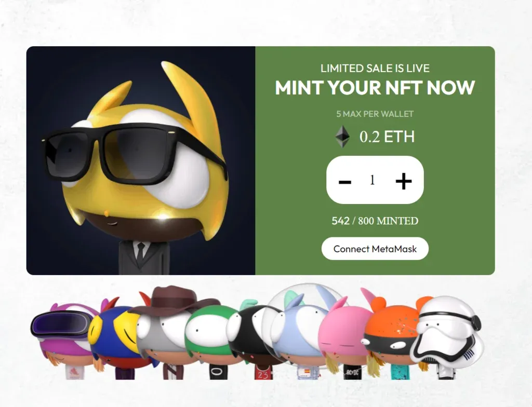Click the 0.2 ETH price label
This screenshot has width=532, height=407.
pos(387,137)
